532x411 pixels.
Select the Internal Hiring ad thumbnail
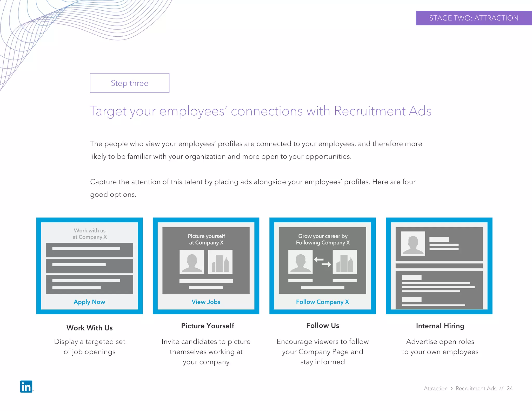(x=439, y=266)
